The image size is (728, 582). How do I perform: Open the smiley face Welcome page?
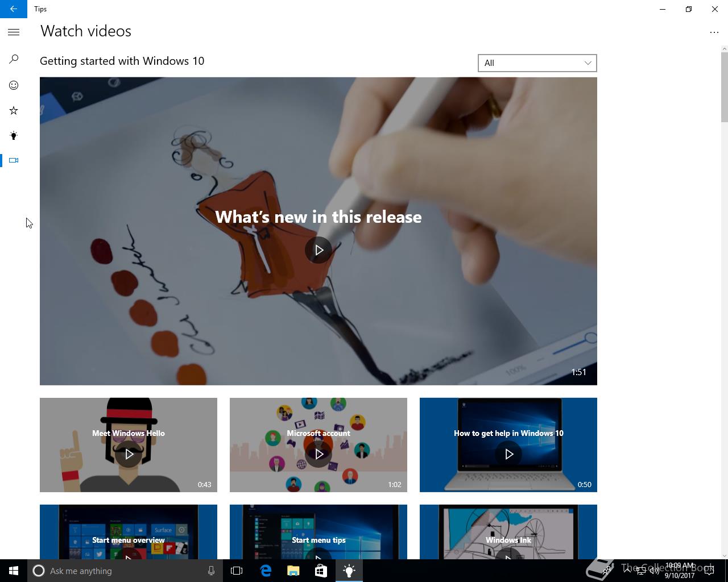pyautogui.click(x=14, y=85)
